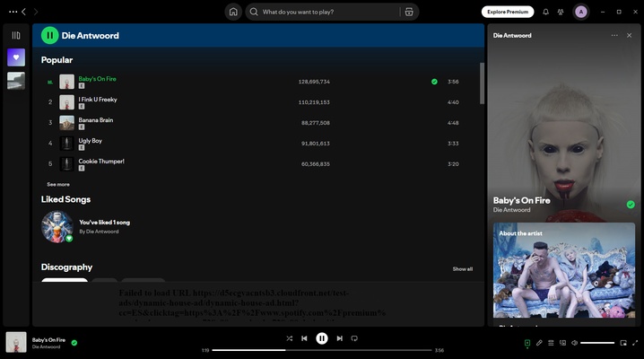Click the Explore Premium button
Screen dimensions: 644x359
click(x=508, y=12)
